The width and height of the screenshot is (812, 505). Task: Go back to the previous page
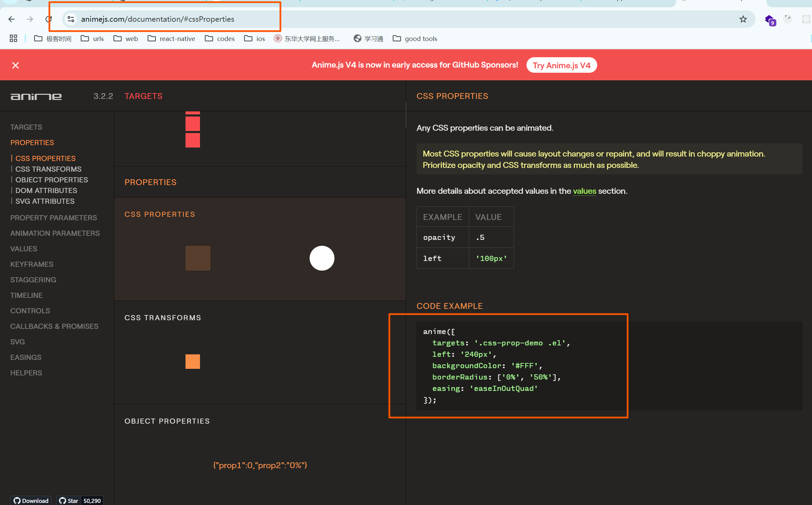[11, 19]
